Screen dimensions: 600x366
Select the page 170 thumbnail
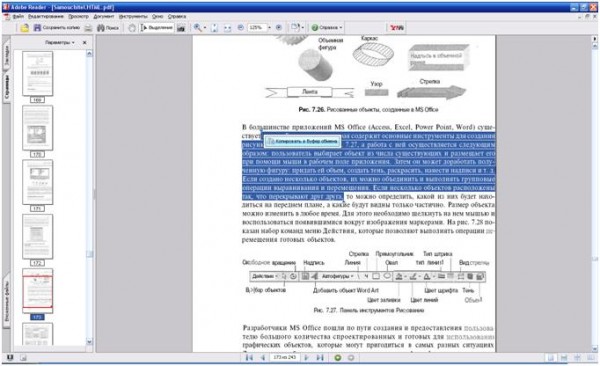(x=38, y=128)
